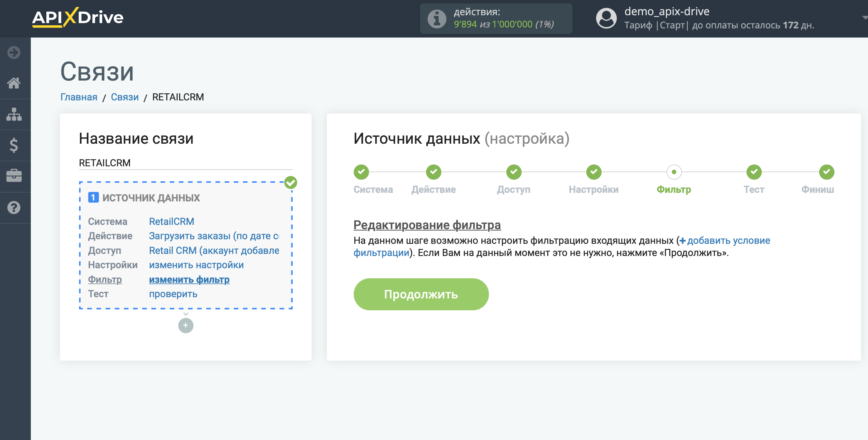Open the connections hierarchy icon in the sidebar
The width and height of the screenshot is (868, 440).
click(14, 114)
